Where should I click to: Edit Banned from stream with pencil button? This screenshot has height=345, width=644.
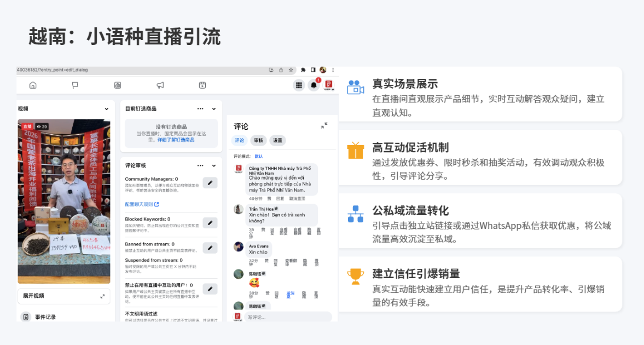(x=210, y=248)
